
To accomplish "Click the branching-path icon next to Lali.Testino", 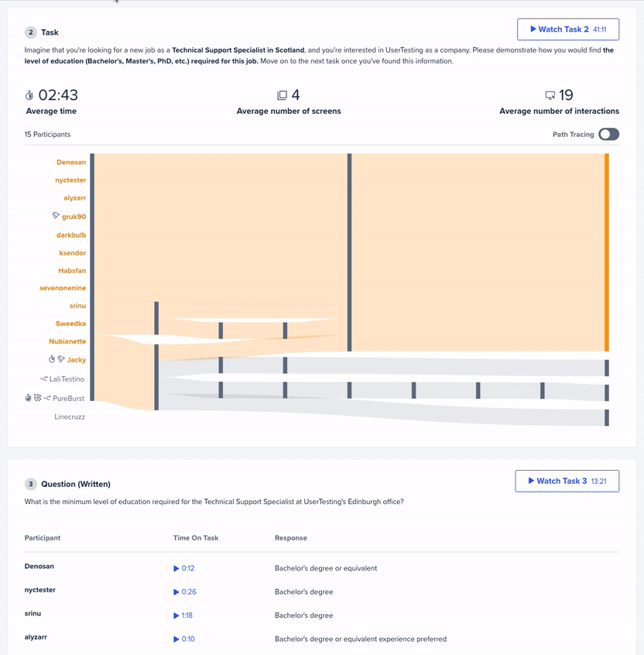I will [44, 379].
